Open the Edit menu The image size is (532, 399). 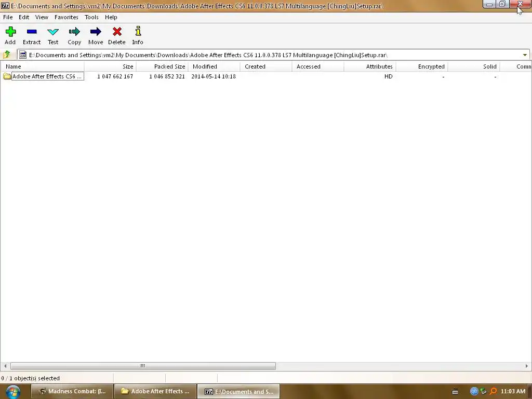pos(24,17)
